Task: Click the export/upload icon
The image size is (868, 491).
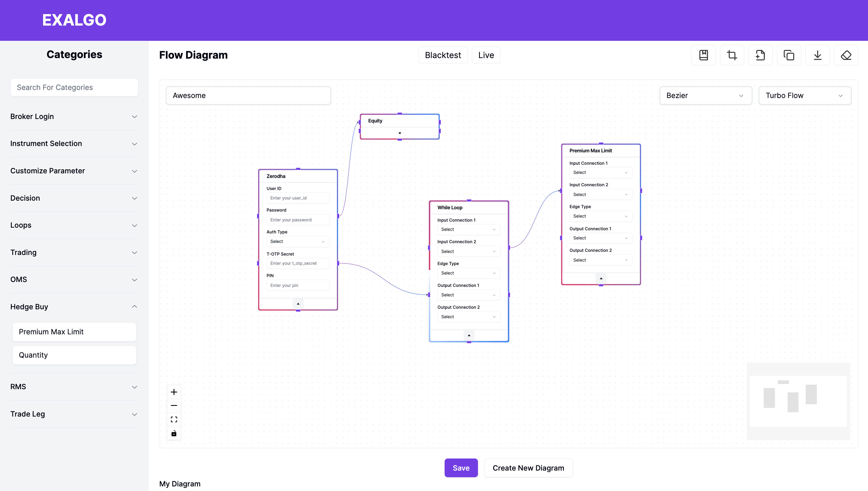Action: [760, 55]
